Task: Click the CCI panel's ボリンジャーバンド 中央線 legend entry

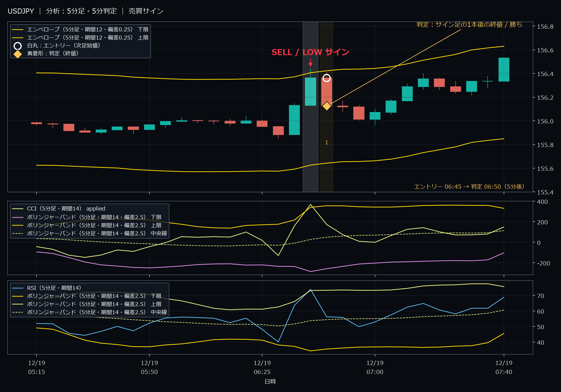Action: pyautogui.click(x=89, y=233)
